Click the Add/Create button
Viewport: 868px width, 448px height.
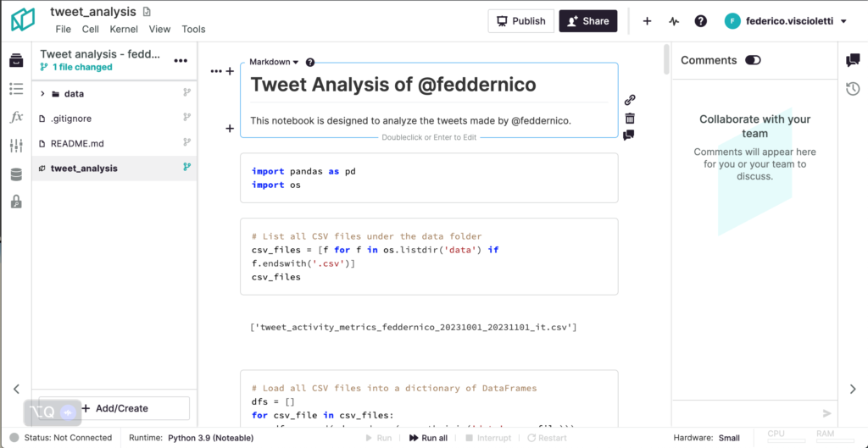click(114, 408)
